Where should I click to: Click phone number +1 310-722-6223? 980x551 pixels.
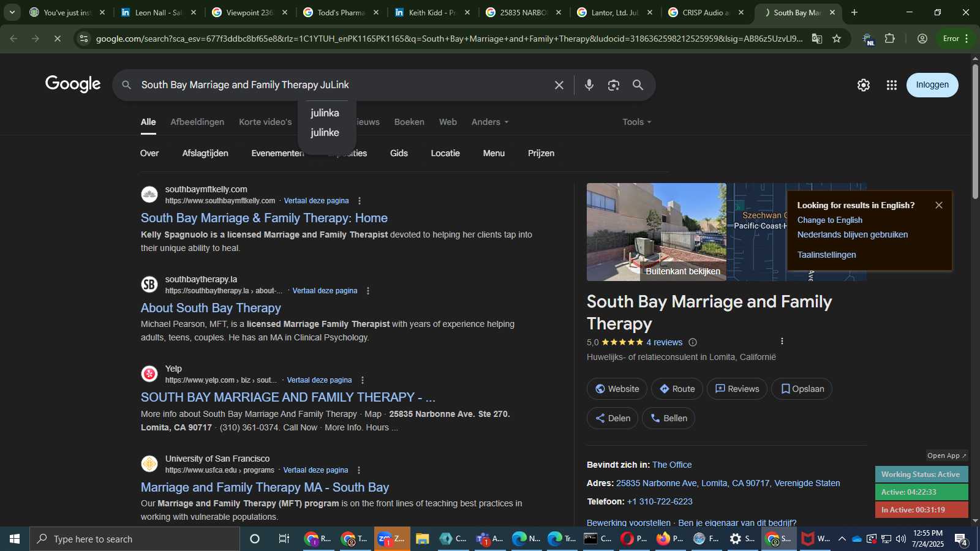pos(660,501)
